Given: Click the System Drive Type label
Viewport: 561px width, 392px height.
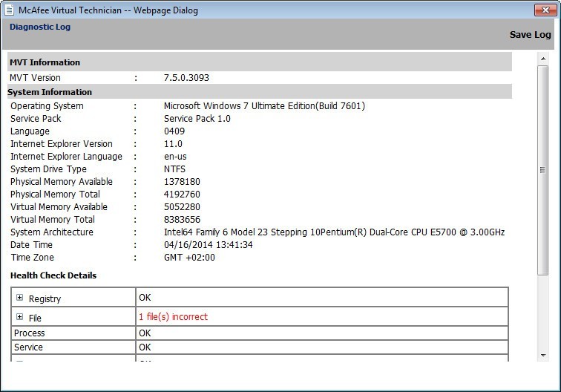Looking at the screenshot, I should [48, 169].
